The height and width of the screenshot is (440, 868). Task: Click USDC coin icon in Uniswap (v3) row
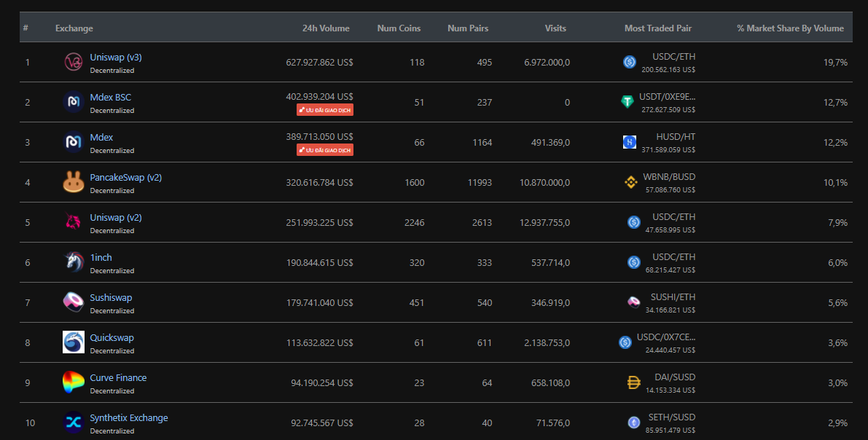tap(630, 62)
